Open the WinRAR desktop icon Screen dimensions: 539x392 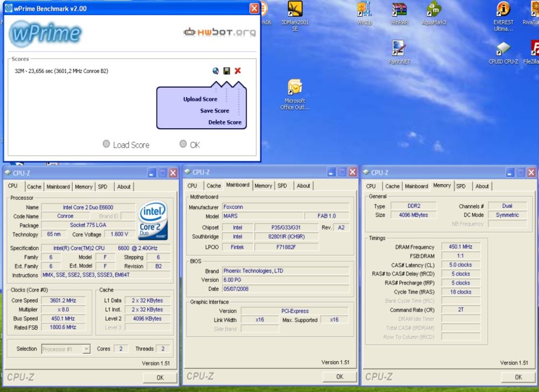click(399, 13)
